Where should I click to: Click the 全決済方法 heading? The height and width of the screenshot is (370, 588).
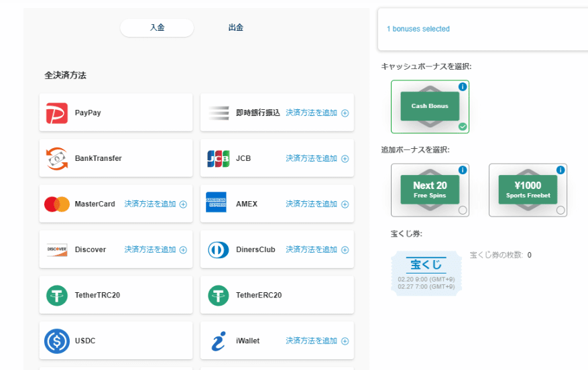coord(66,75)
